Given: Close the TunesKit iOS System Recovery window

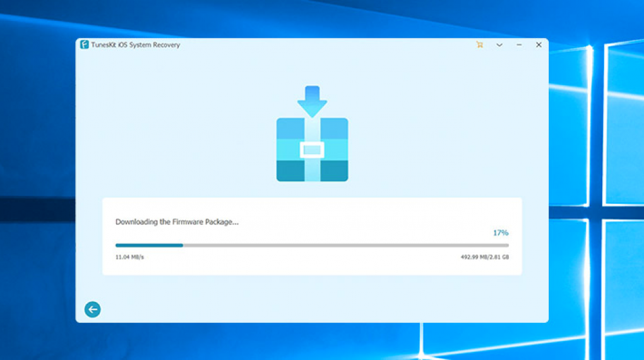Looking at the screenshot, I should point(539,45).
